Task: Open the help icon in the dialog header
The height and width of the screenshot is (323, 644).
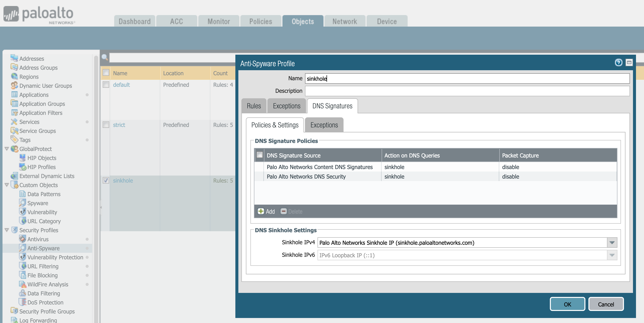Action: click(619, 63)
